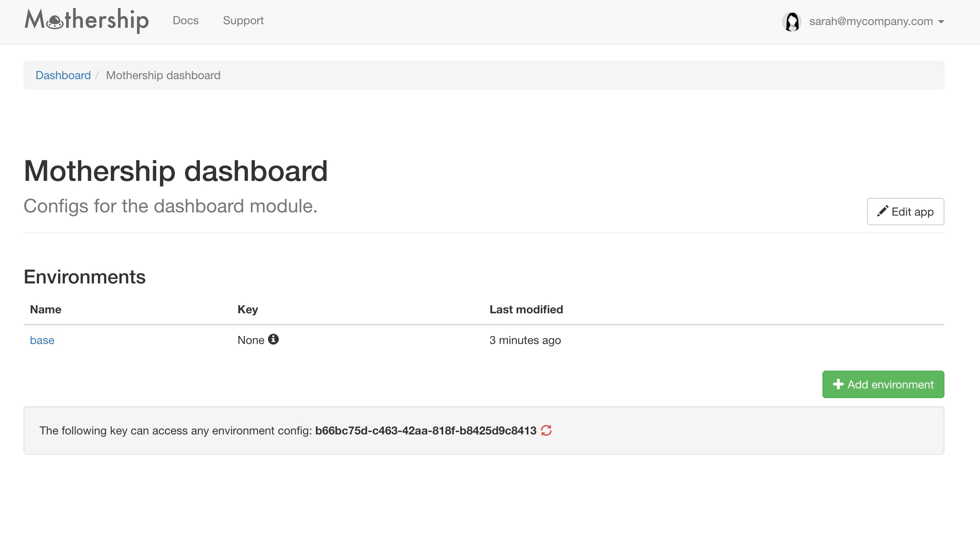Click the Add environment button
The image size is (980, 537).
tap(883, 384)
